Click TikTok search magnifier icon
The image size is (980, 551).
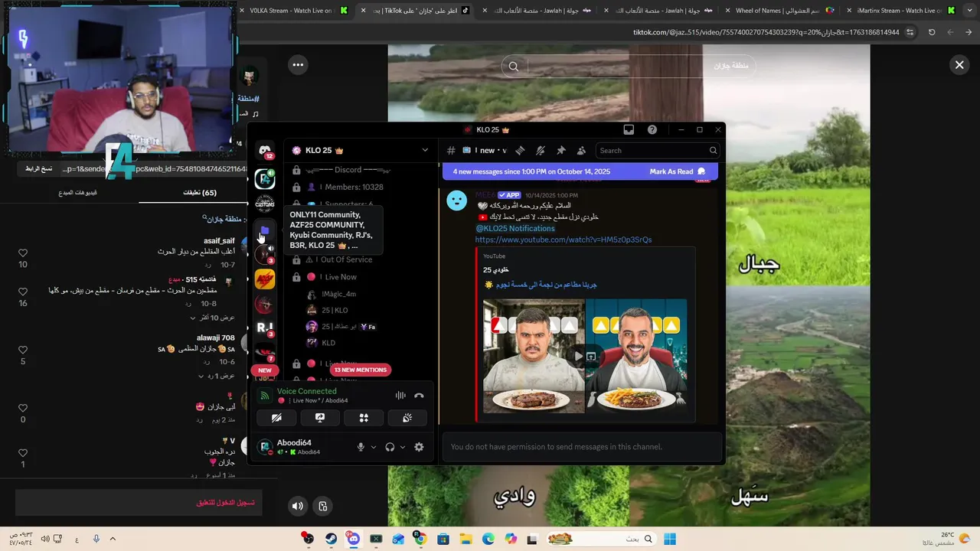click(x=514, y=67)
